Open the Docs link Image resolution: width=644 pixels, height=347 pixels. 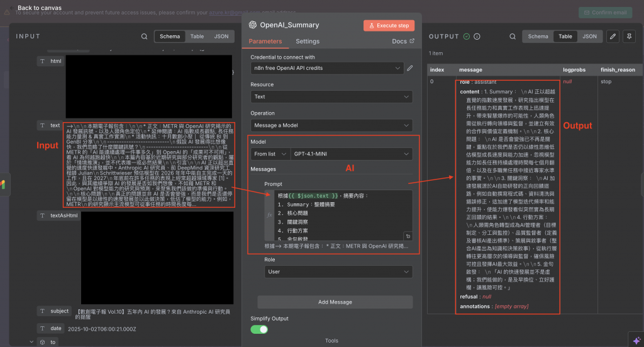pyautogui.click(x=403, y=41)
